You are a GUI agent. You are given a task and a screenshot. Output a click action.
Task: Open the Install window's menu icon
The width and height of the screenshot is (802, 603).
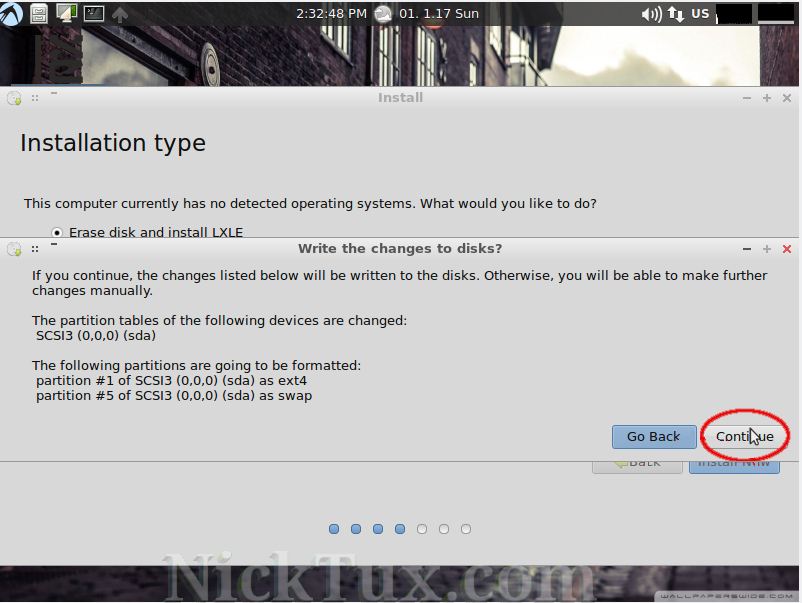point(14,98)
